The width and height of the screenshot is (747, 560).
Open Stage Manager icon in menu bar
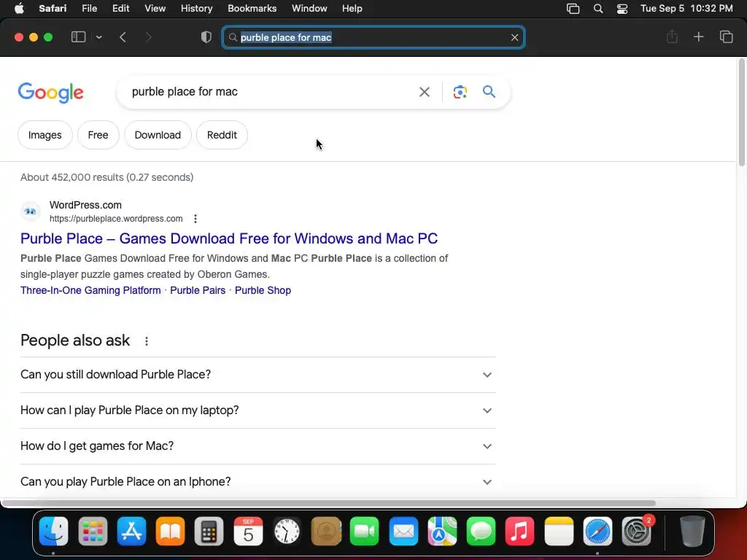coord(573,9)
